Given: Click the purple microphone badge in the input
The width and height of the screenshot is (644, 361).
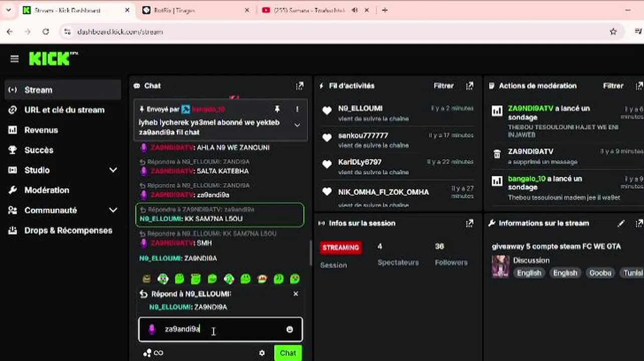Looking at the screenshot, I should click(151, 329).
